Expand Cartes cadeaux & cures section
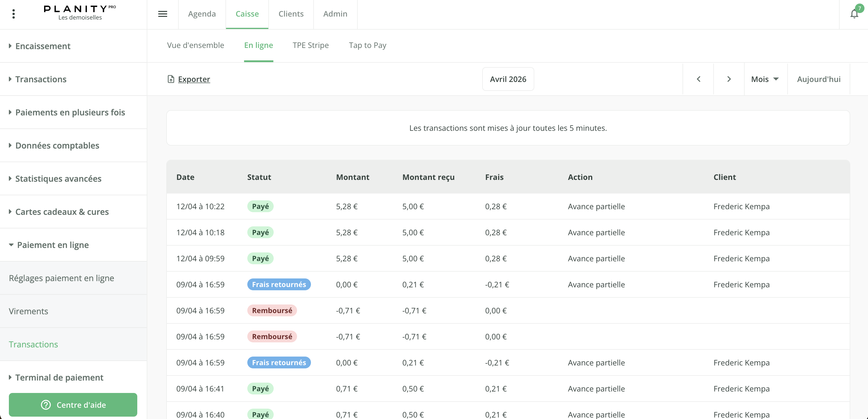This screenshot has height=419, width=868. 62,212
